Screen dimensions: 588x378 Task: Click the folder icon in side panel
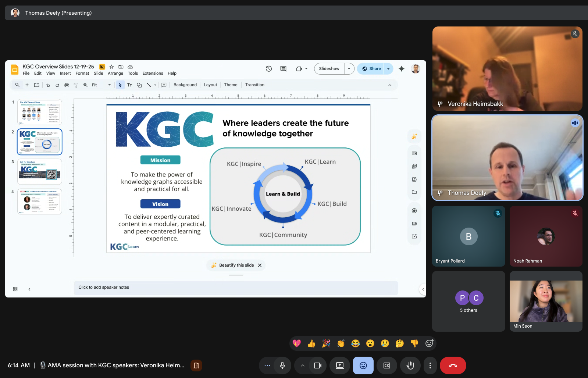click(x=414, y=192)
